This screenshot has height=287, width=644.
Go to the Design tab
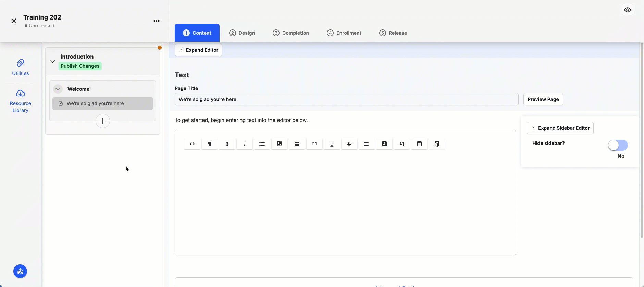[x=242, y=33]
